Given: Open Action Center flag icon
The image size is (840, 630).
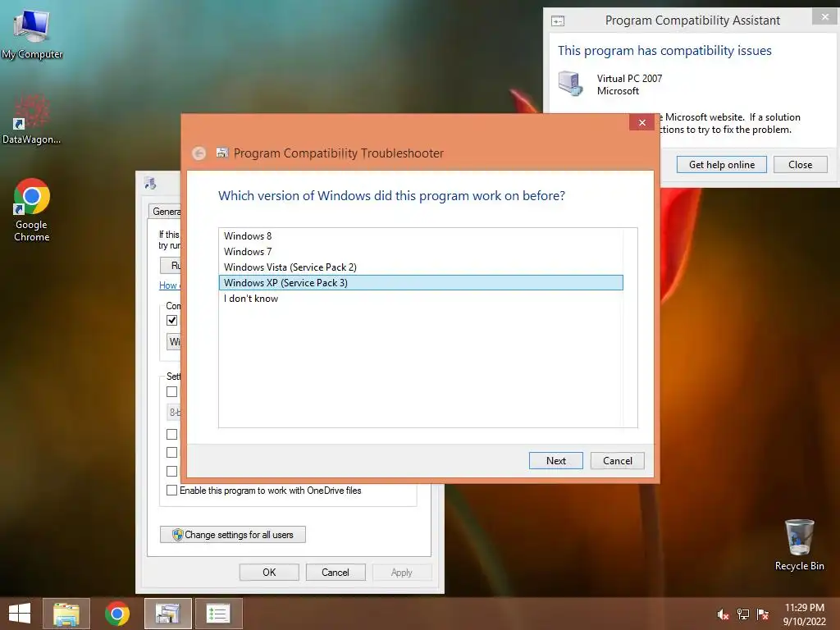Looking at the screenshot, I should click(763, 614).
